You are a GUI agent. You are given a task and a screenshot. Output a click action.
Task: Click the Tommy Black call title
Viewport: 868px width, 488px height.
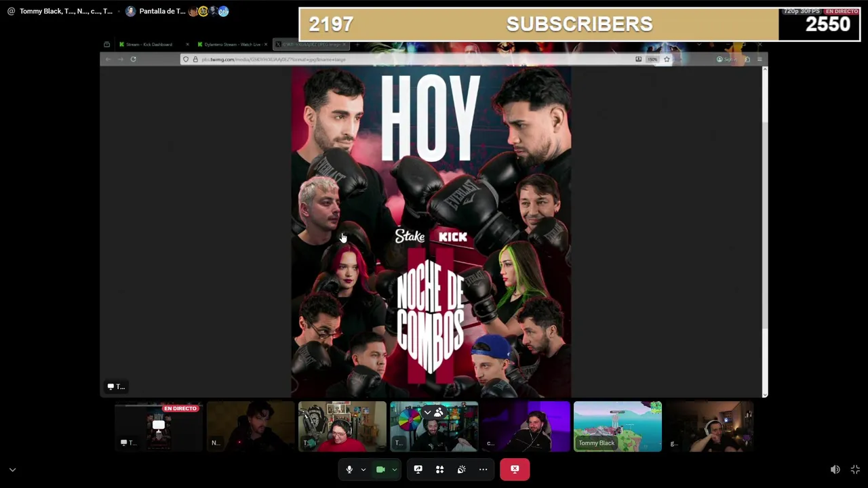[x=66, y=11]
